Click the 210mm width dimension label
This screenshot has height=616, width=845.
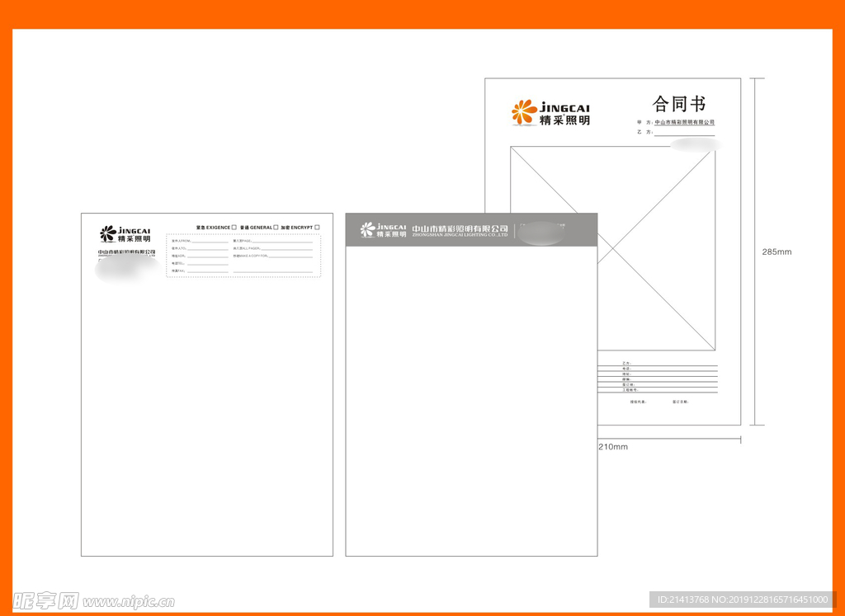[613, 446]
